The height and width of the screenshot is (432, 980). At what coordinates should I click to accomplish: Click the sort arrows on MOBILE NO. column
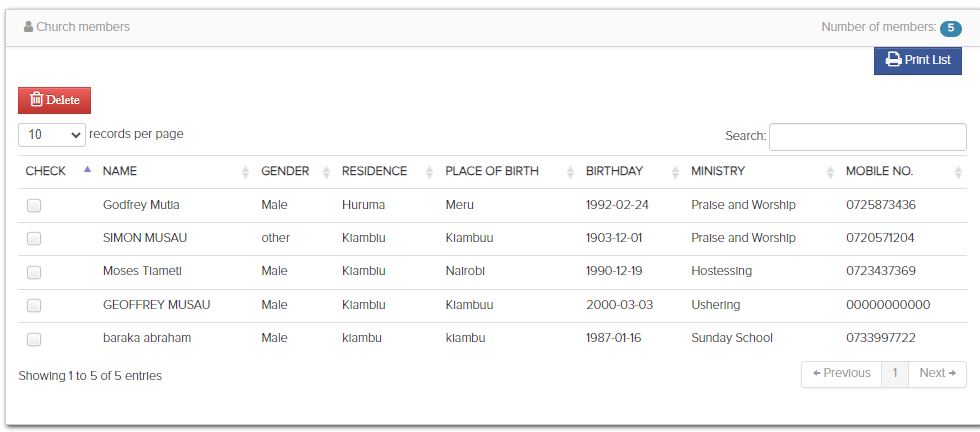(960, 172)
